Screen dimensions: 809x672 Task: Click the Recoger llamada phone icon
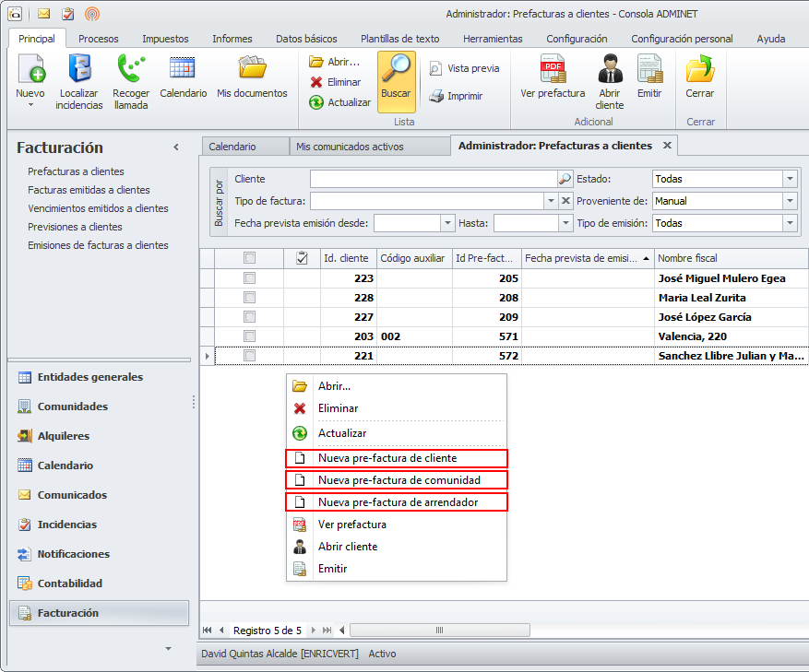click(x=131, y=71)
